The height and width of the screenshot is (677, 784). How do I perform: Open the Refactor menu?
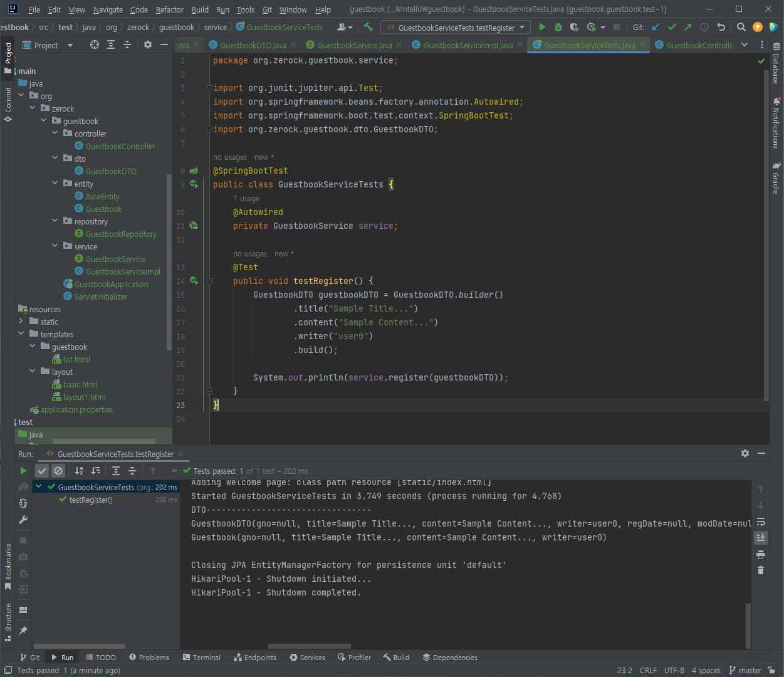click(170, 9)
